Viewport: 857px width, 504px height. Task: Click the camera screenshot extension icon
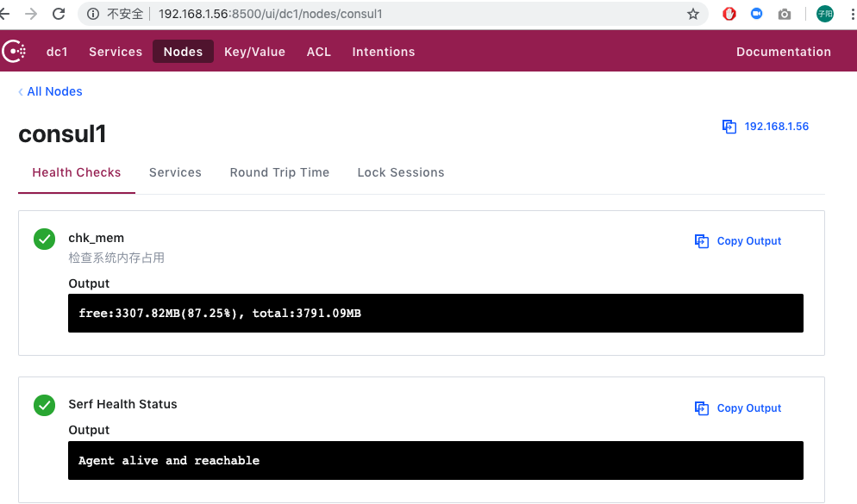tap(785, 14)
